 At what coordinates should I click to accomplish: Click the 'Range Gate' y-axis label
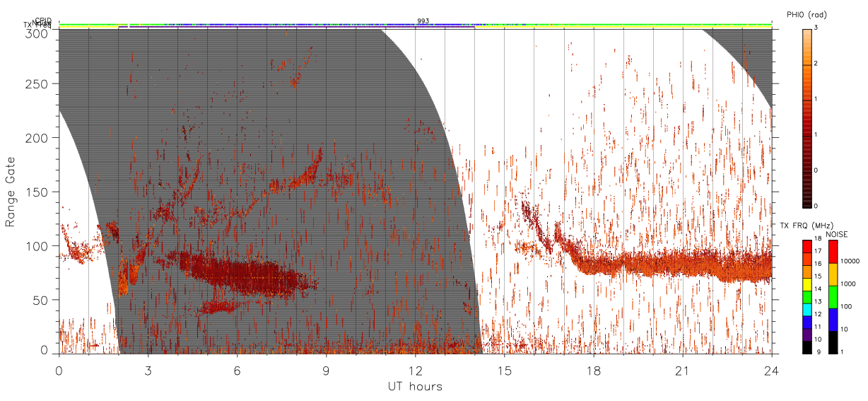11,192
